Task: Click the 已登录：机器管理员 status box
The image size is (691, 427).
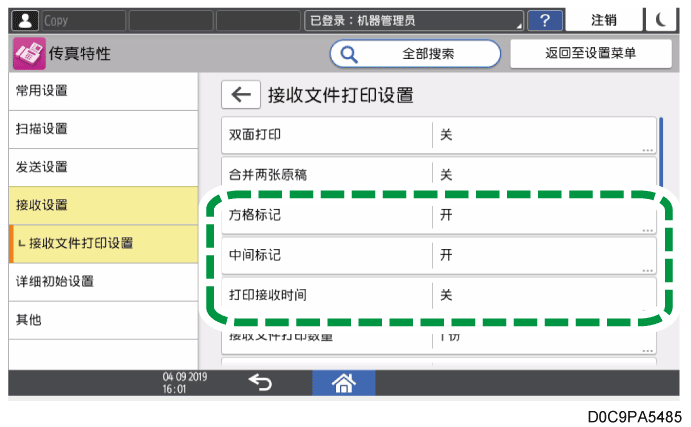Action: [414, 21]
